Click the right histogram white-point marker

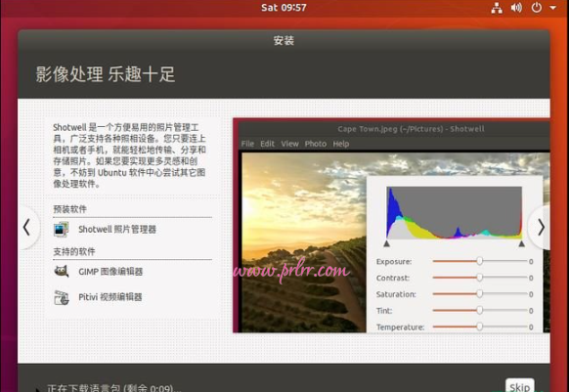click(x=521, y=243)
